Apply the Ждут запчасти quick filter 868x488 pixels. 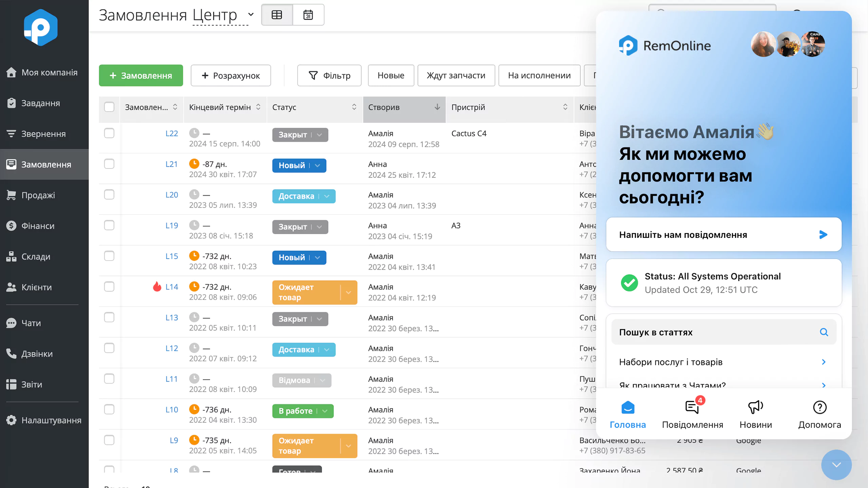[x=456, y=75]
